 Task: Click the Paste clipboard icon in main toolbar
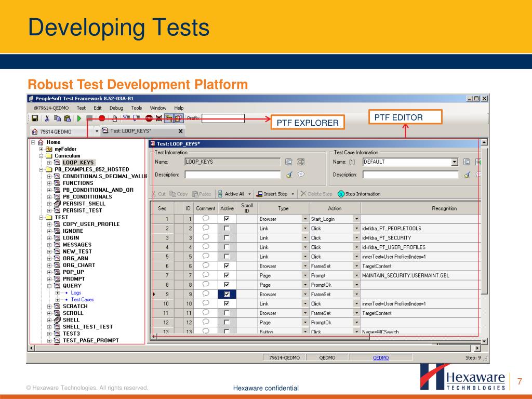(67, 118)
